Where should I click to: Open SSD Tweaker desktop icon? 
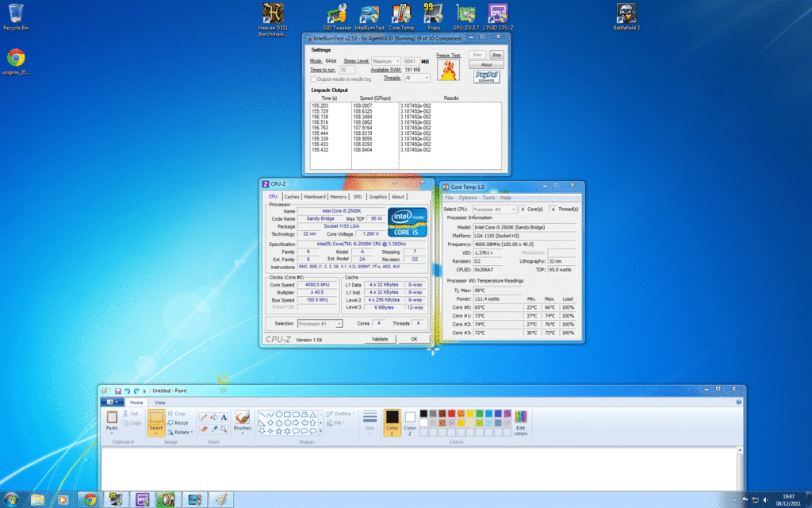coord(337,17)
